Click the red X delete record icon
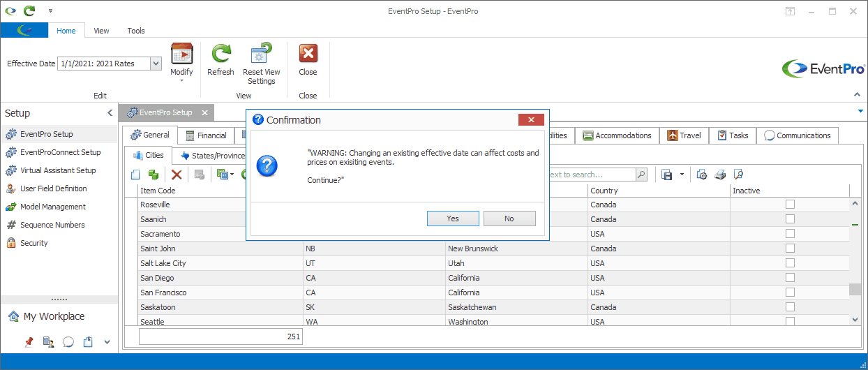 (x=177, y=175)
